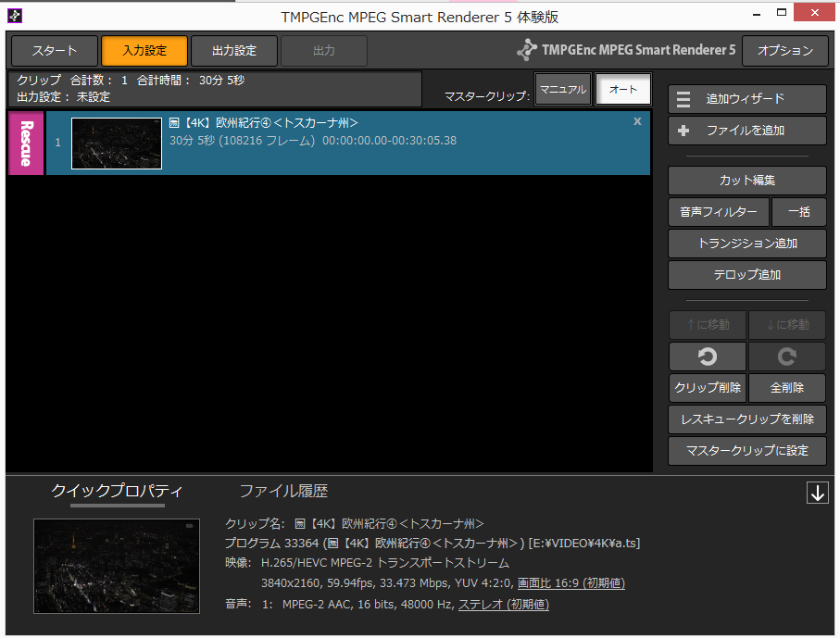Click the 画面比 16:9 (初期値) link
The height and width of the screenshot is (638, 840).
tap(571, 583)
